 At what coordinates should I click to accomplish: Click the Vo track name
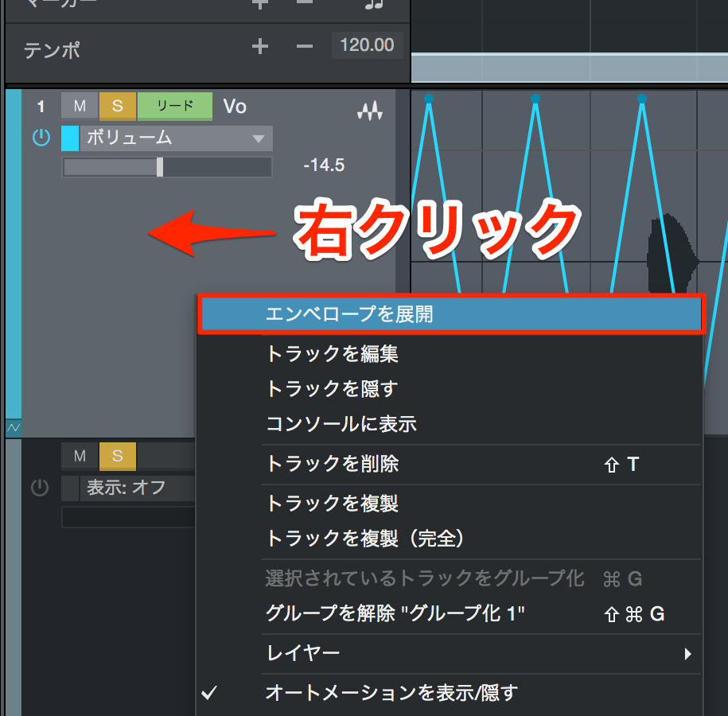click(235, 107)
